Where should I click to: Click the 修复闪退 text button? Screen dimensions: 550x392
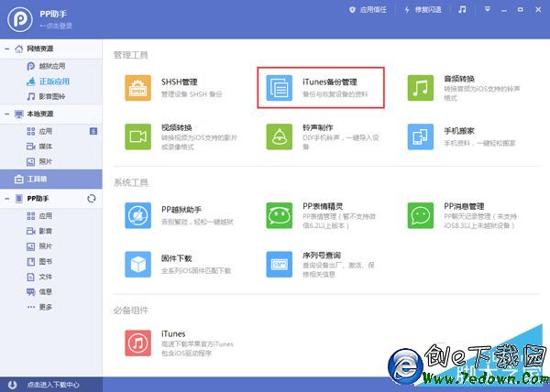pos(428,10)
